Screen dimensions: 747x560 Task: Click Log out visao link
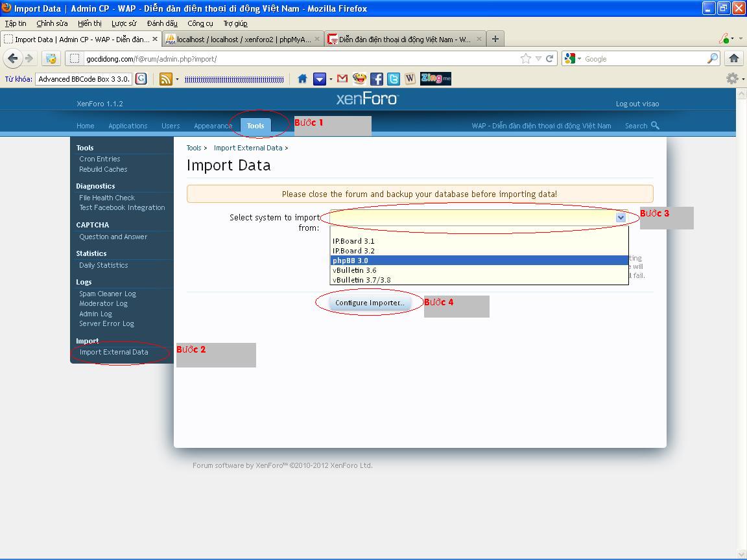tap(637, 104)
